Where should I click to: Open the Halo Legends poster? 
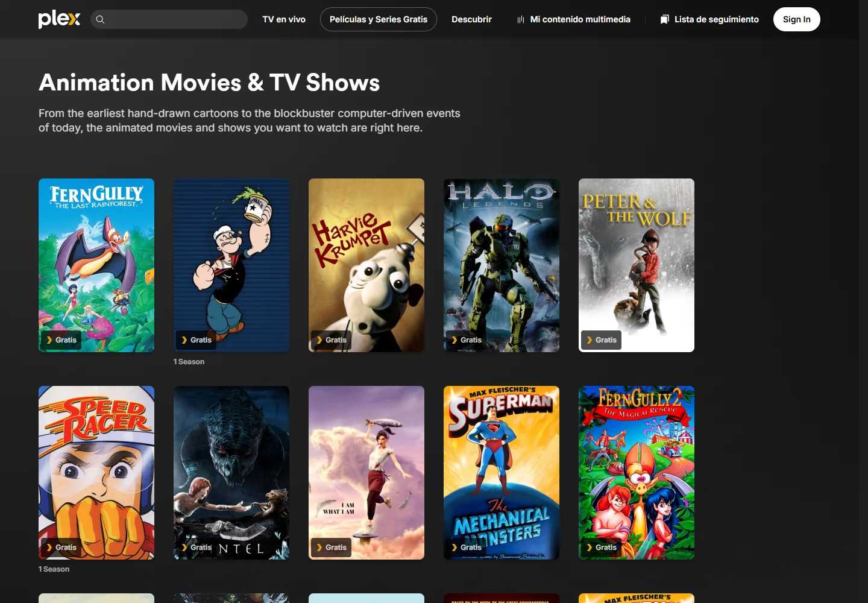[x=502, y=265]
